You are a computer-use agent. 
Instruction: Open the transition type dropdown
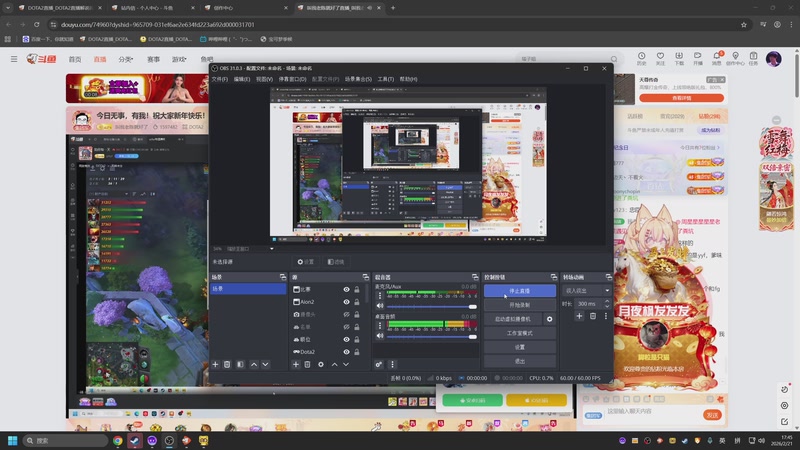tap(586, 290)
